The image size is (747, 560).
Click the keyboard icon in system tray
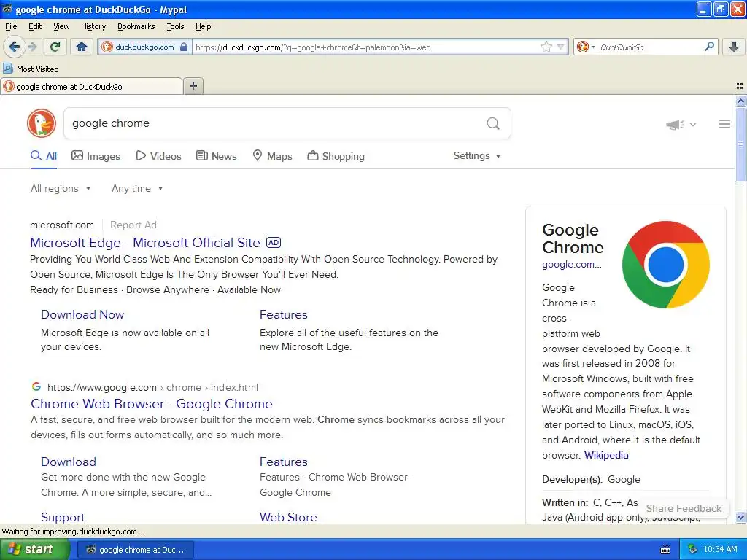(x=665, y=550)
